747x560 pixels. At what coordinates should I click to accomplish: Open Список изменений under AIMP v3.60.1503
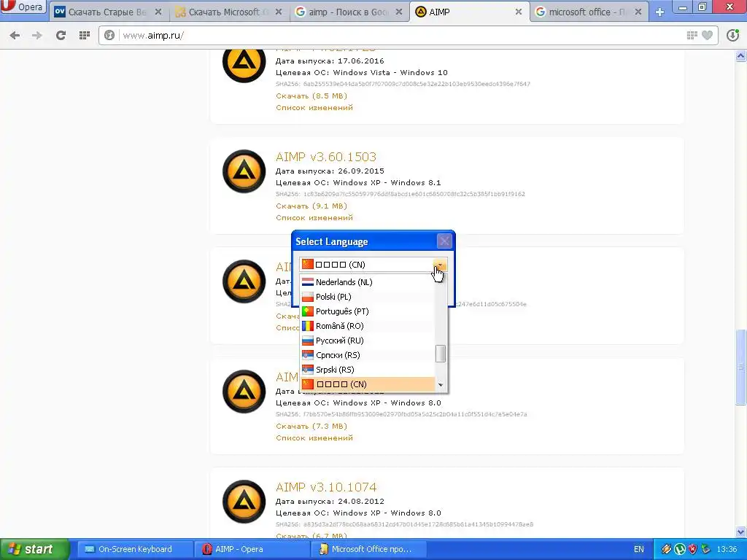[x=314, y=217]
